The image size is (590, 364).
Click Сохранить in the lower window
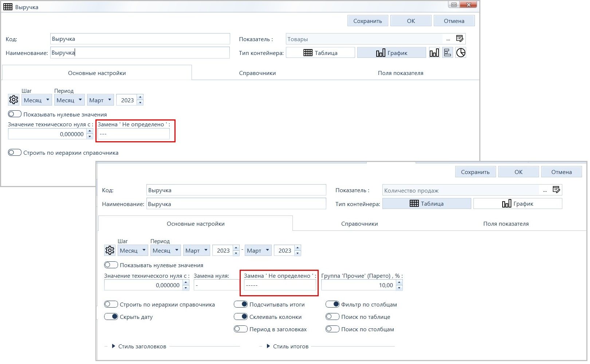tap(475, 172)
